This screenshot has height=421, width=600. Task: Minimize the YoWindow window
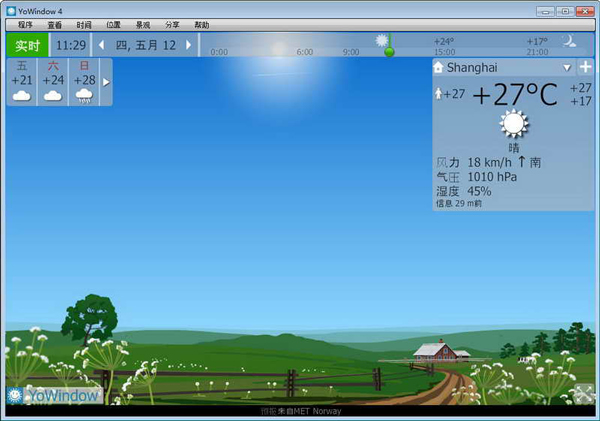pyautogui.click(x=545, y=11)
